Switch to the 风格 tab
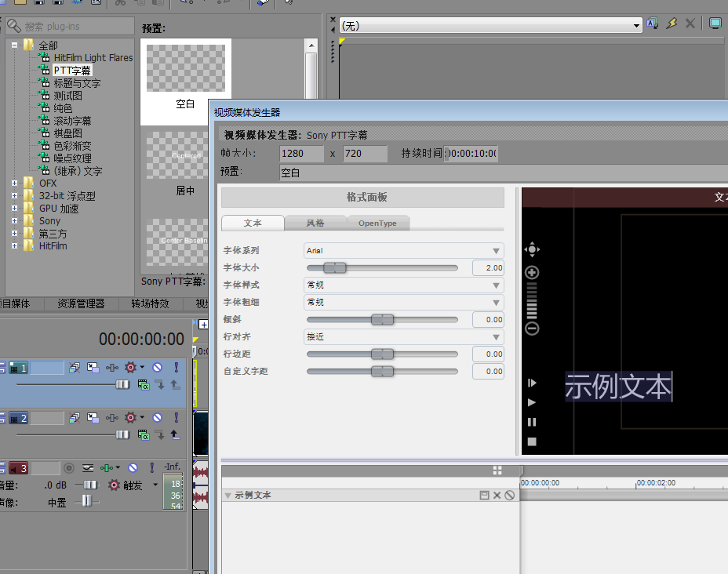This screenshot has height=574, width=728. point(315,223)
